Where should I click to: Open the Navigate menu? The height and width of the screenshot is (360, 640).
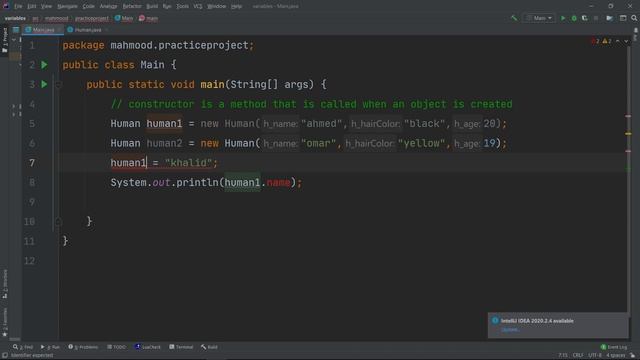67,6
